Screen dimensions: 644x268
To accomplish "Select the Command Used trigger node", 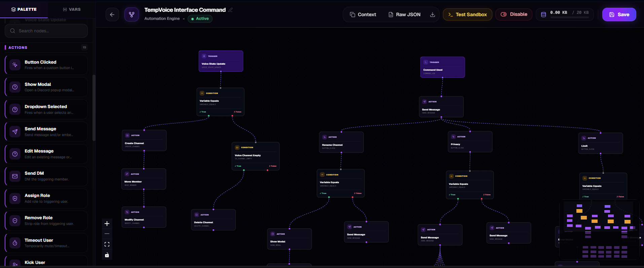I will (x=443, y=67).
